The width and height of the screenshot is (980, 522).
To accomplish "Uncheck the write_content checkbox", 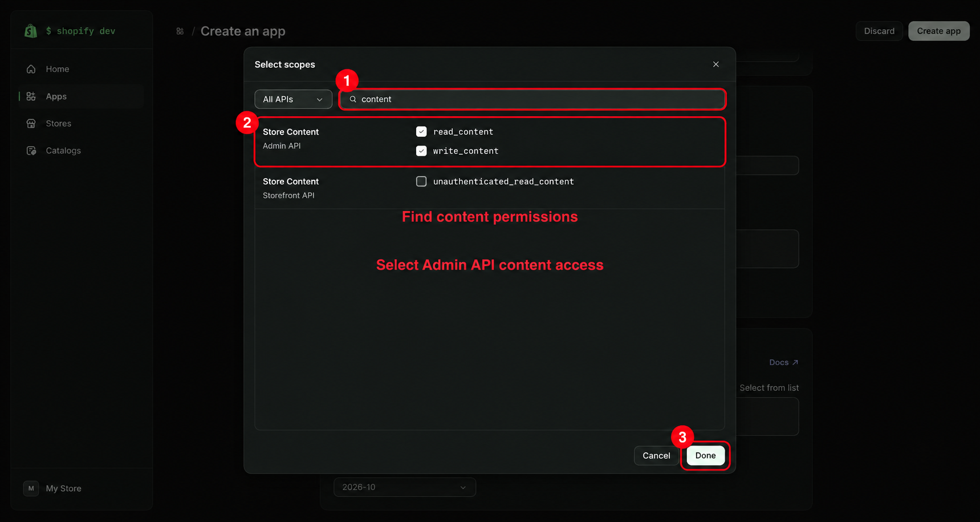I will (421, 151).
